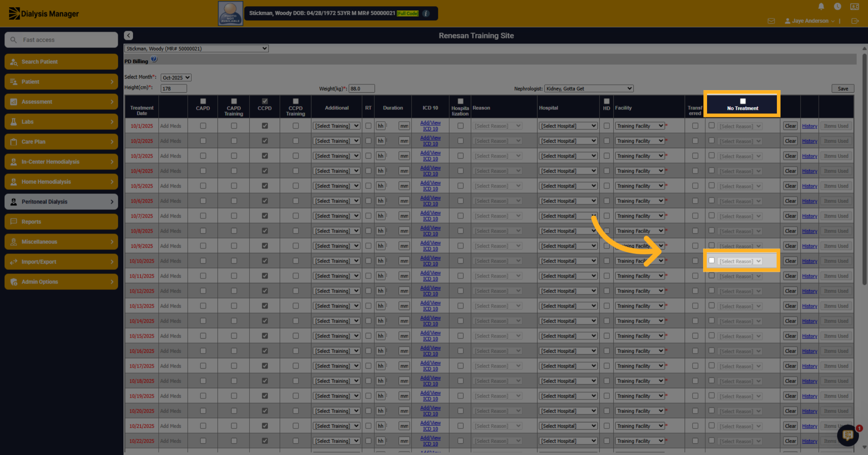Image resolution: width=868 pixels, height=455 pixels.
Task: Open the Nephrologist dropdown
Action: [589, 88]
